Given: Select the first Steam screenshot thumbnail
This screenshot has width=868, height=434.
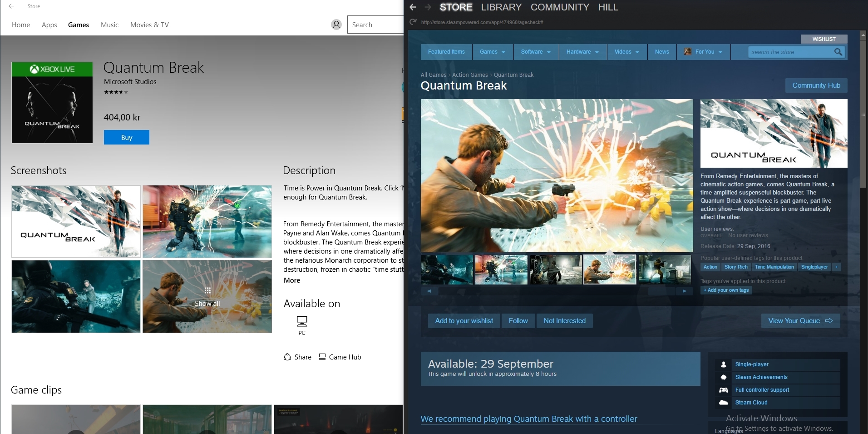Looking at the screenshot, I should click(447, 269).
